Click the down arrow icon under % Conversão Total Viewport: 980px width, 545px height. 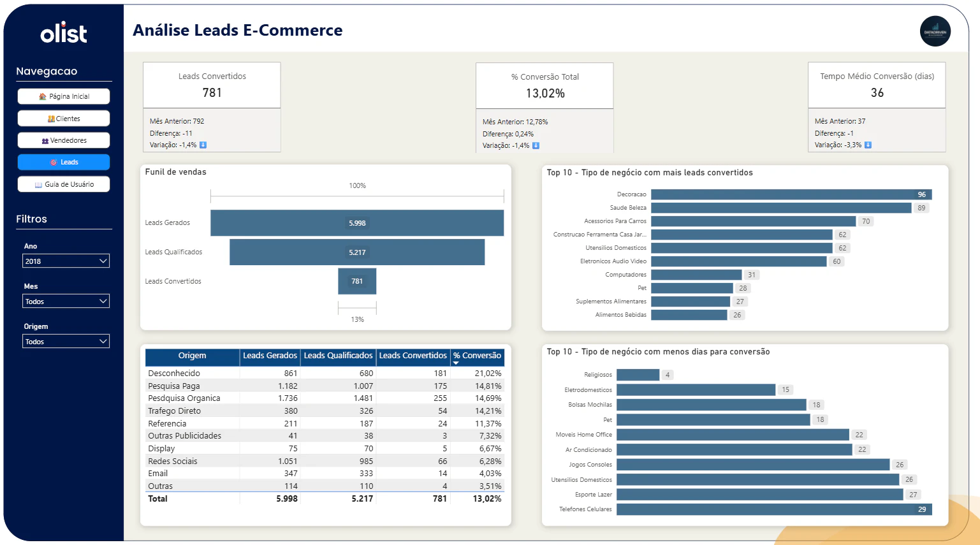[x=536, y=145]
